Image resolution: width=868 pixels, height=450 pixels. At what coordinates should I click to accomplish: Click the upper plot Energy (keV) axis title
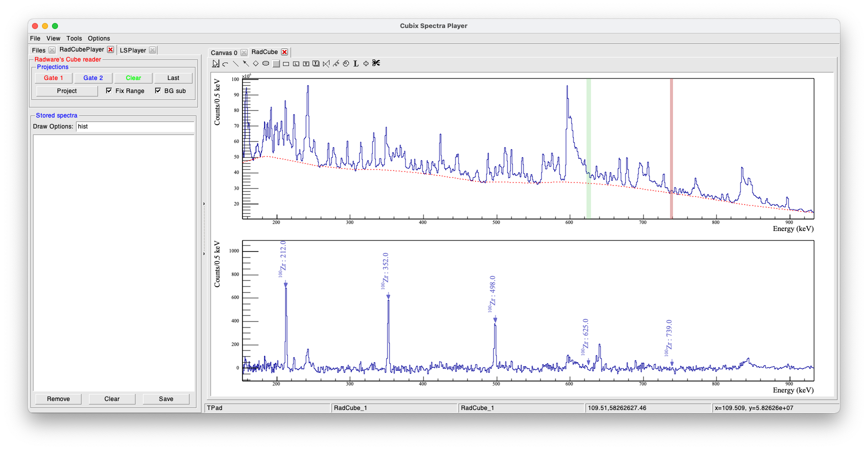point(793,229)
